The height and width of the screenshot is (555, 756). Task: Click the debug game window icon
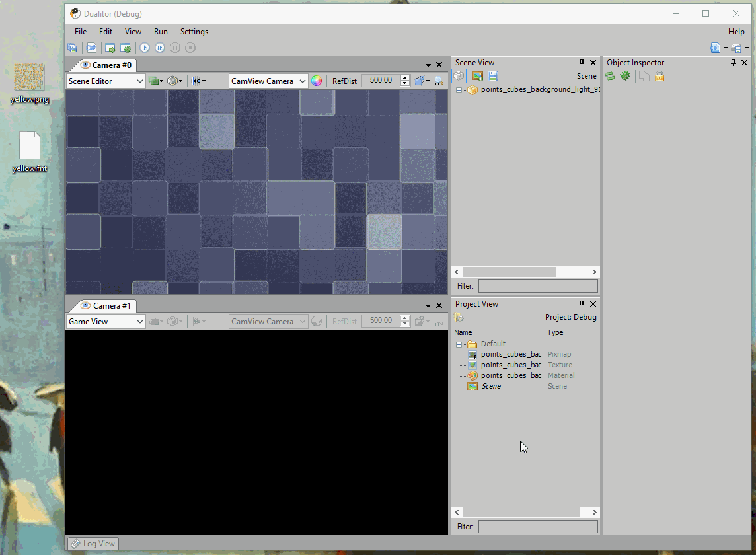tap(126, 48)
